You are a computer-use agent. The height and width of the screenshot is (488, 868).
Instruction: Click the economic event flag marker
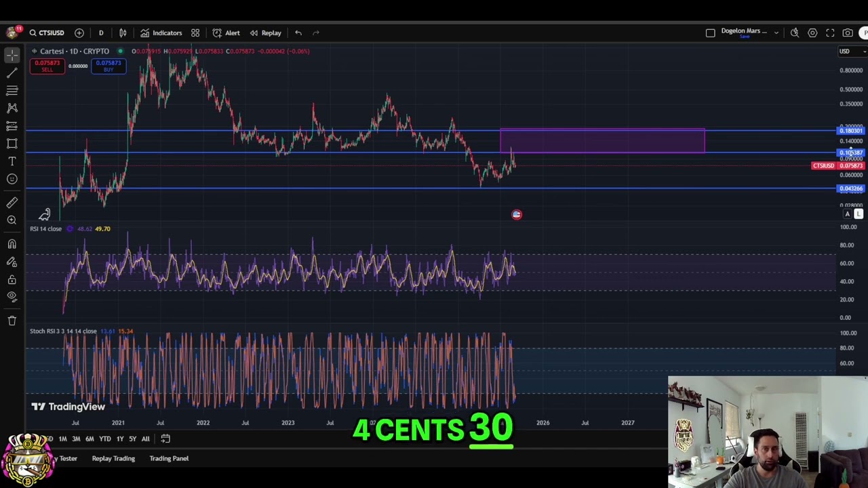(x=517, y=215)
